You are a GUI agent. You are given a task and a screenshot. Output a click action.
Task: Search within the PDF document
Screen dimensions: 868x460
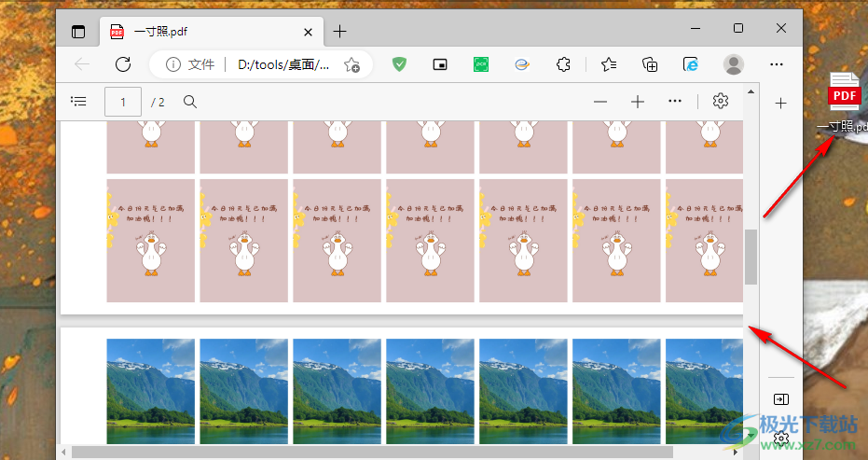[x=190, y=102]
